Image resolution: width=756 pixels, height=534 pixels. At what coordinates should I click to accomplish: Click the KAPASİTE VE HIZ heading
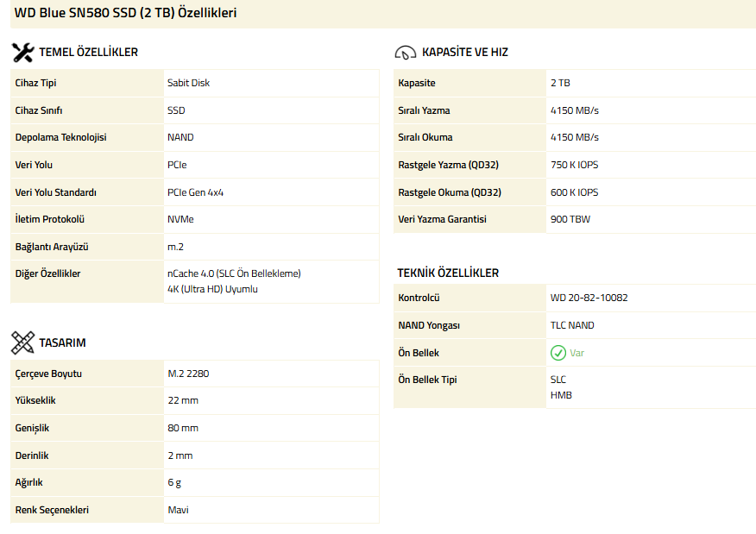[x=465, y=52]
